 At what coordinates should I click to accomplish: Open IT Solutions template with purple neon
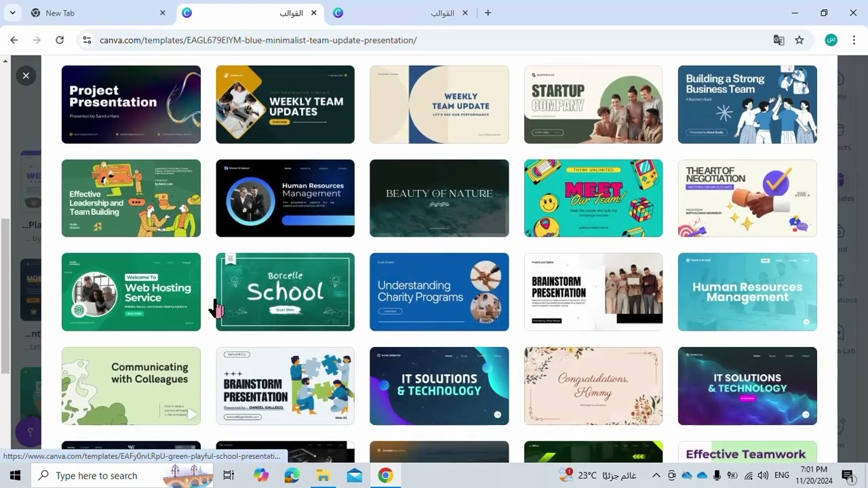747,386
